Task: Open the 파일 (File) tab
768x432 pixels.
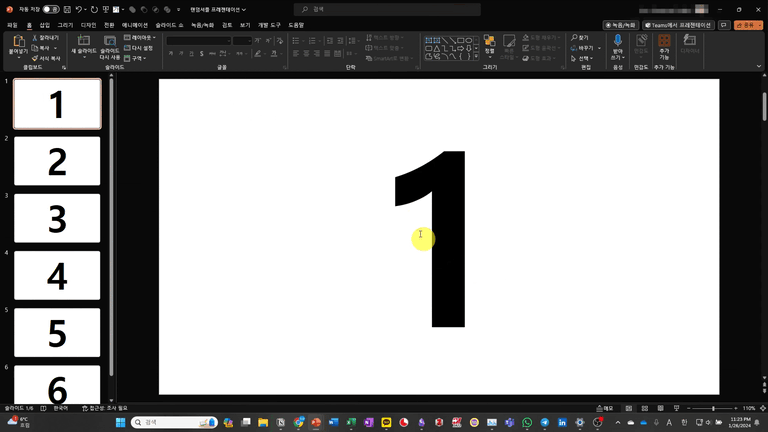Action: pyautogui.click(x=12, y=25)
